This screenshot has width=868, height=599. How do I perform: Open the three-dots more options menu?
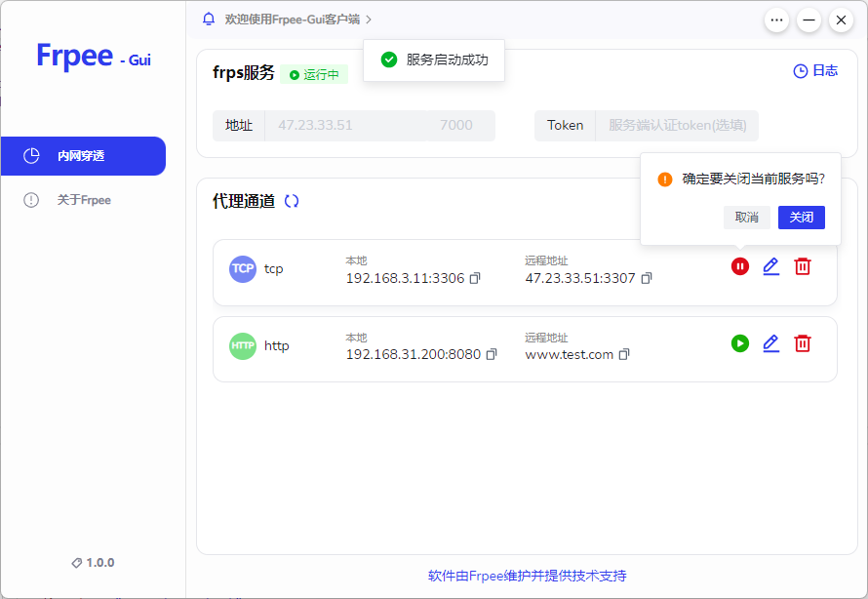(x=776, y=20)
